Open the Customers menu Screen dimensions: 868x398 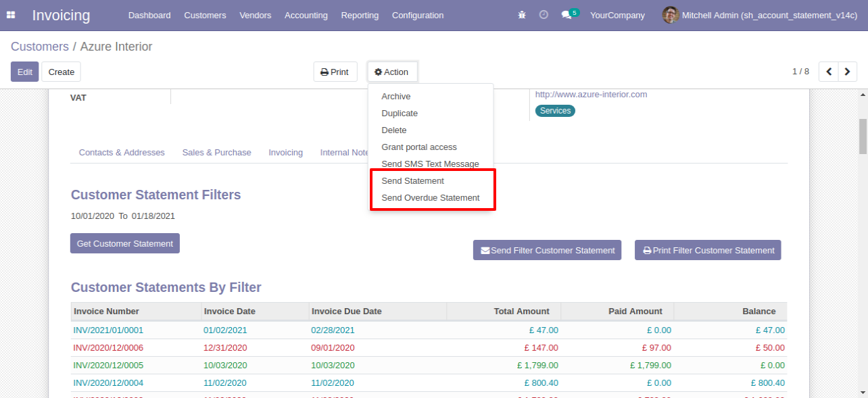tap(205, 15)
